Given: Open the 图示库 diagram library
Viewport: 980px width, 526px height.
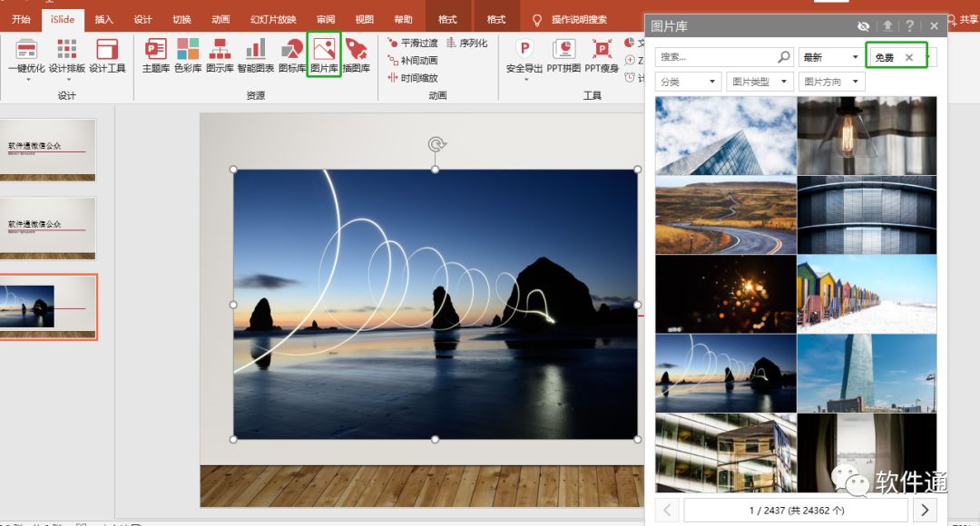Looking at the screenshot, I should point(220,54).
